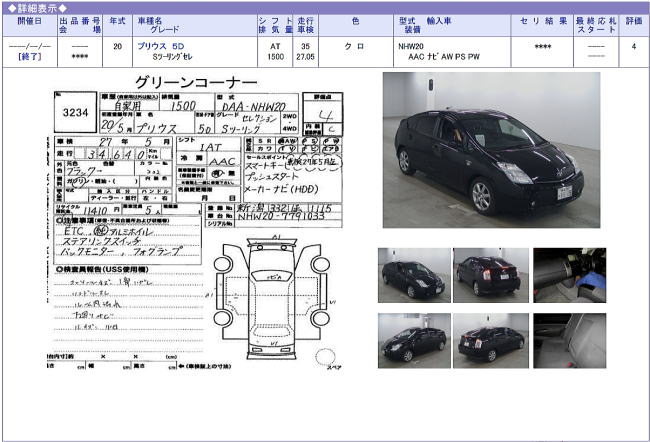Select the inspection date 27.05

306,57
